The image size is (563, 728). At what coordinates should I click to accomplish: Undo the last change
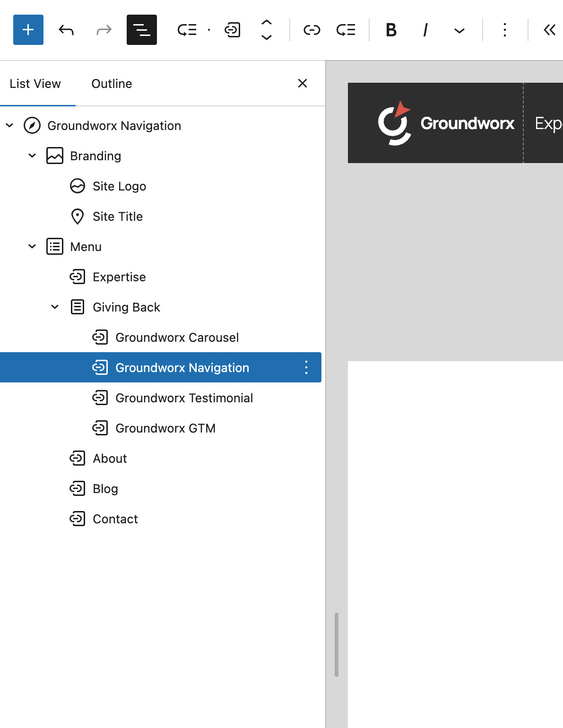click(66, 30)
